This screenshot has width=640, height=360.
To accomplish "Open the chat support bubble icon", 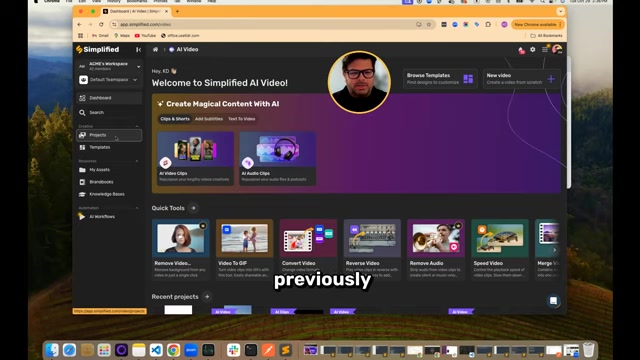I will 553,301.
